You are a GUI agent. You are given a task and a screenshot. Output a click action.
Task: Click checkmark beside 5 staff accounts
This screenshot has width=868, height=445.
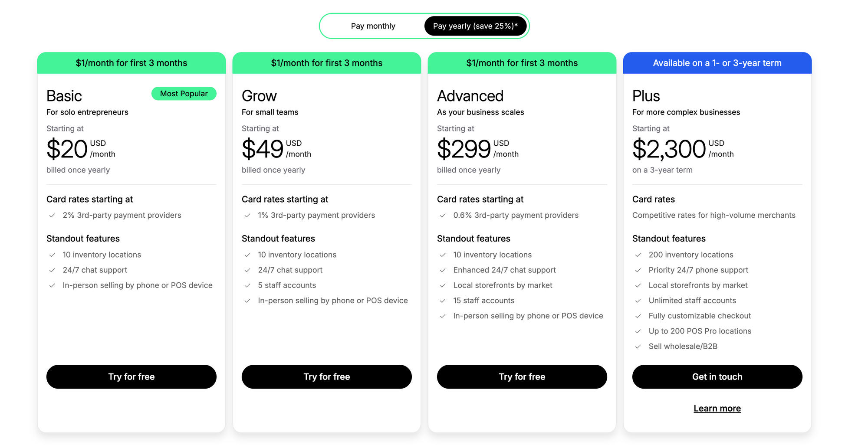pos(247,285)
